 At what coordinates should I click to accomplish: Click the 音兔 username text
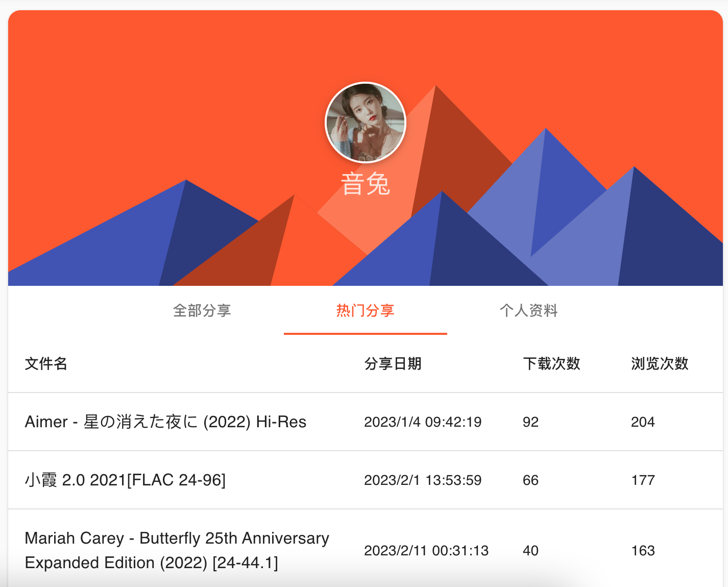click(366, 184)
